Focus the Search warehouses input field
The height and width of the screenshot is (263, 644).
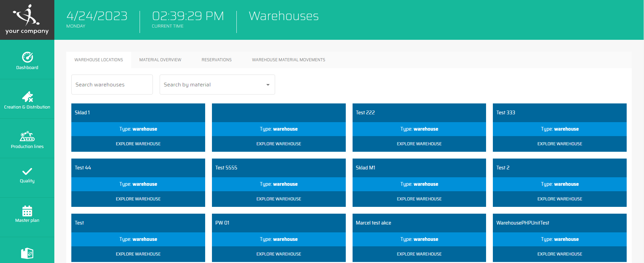click(112, 85)
